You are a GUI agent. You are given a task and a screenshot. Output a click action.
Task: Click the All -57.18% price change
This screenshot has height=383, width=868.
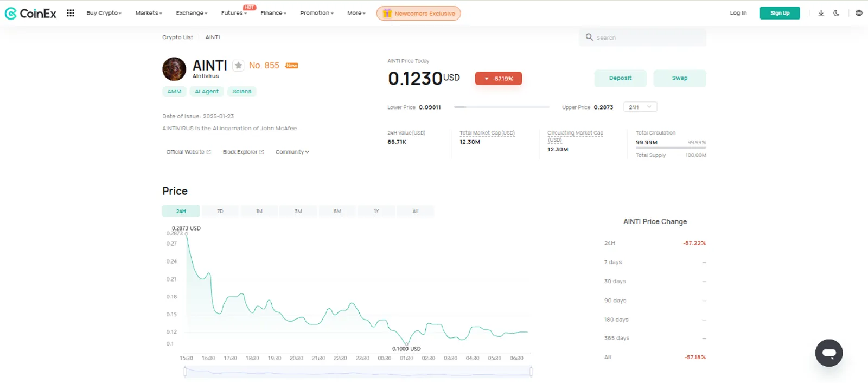point(695,358)
